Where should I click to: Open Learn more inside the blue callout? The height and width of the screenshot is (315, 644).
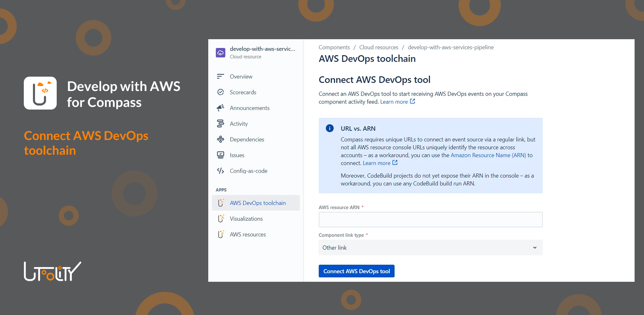click(377, 163)
